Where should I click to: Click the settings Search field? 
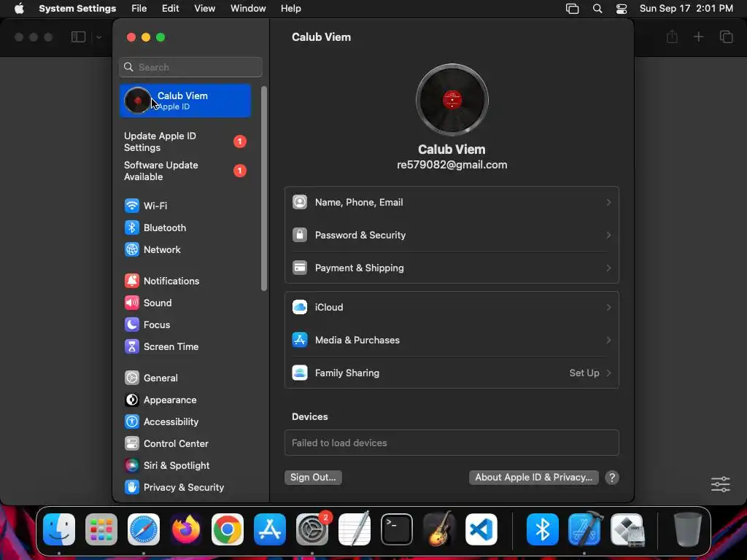[190, 67]
